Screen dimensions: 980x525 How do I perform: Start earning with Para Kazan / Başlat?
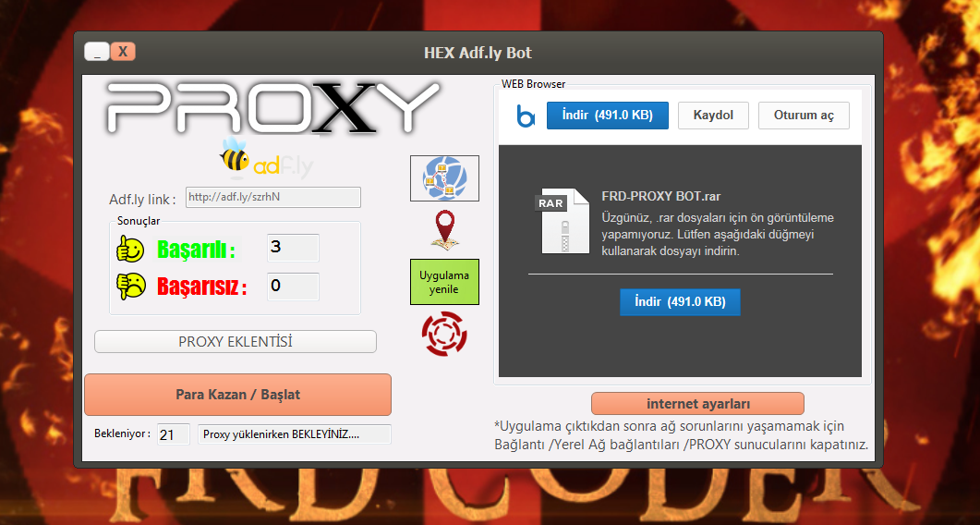click(237, 395)
